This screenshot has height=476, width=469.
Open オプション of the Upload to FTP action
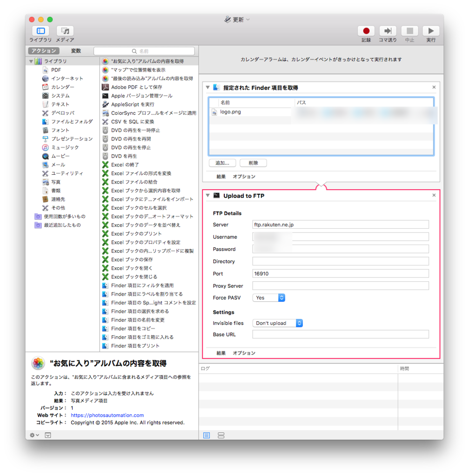[244, 353]
